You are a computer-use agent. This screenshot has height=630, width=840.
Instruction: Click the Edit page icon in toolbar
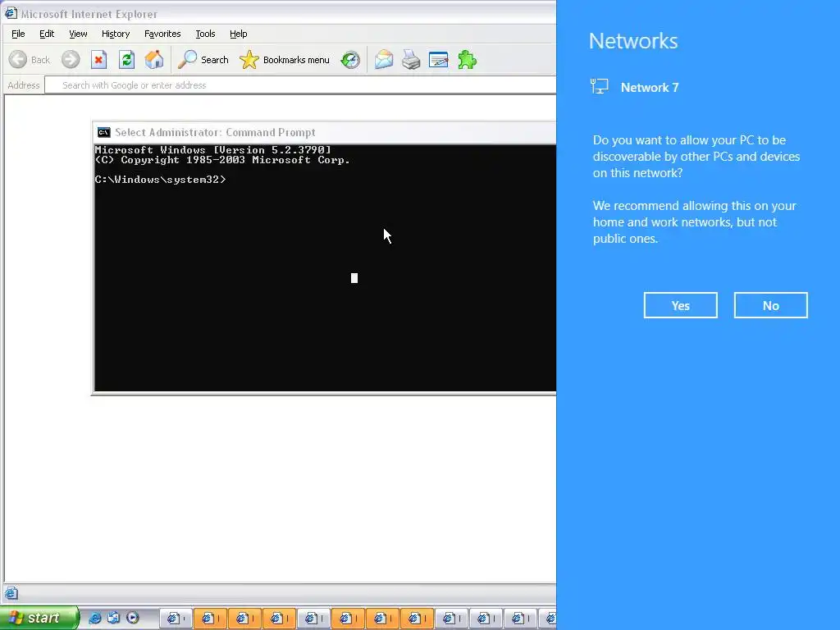(439, 60)
